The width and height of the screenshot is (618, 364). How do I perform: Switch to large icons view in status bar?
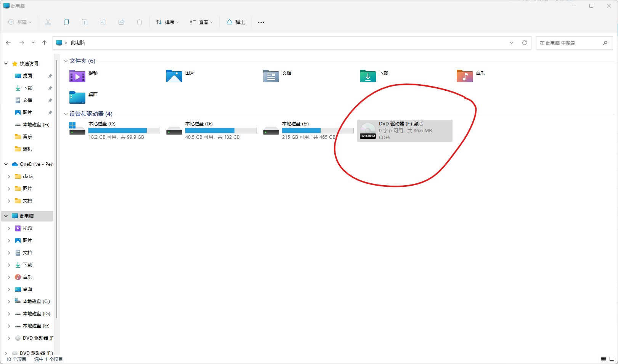(x=612, y=359)
